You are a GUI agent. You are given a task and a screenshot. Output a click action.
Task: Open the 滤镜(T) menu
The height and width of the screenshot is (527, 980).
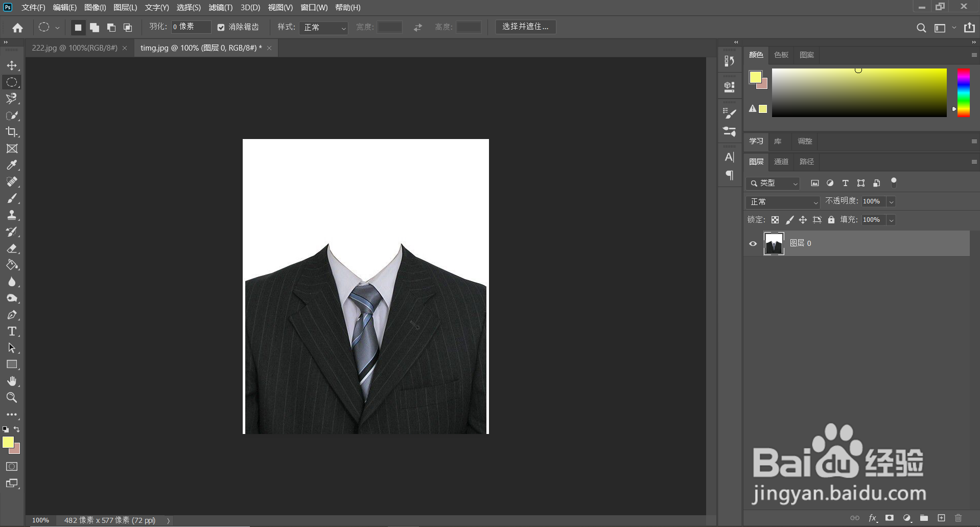(x=220, y=8)
